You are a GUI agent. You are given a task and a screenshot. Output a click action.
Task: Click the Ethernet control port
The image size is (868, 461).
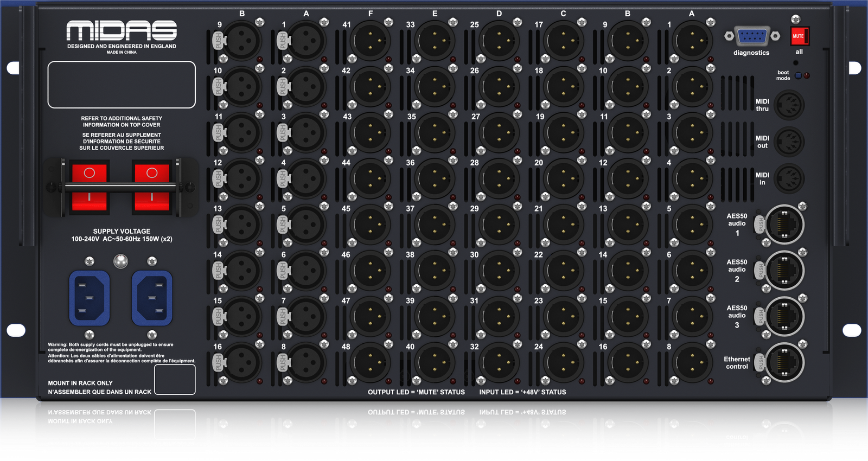(784, 362)
